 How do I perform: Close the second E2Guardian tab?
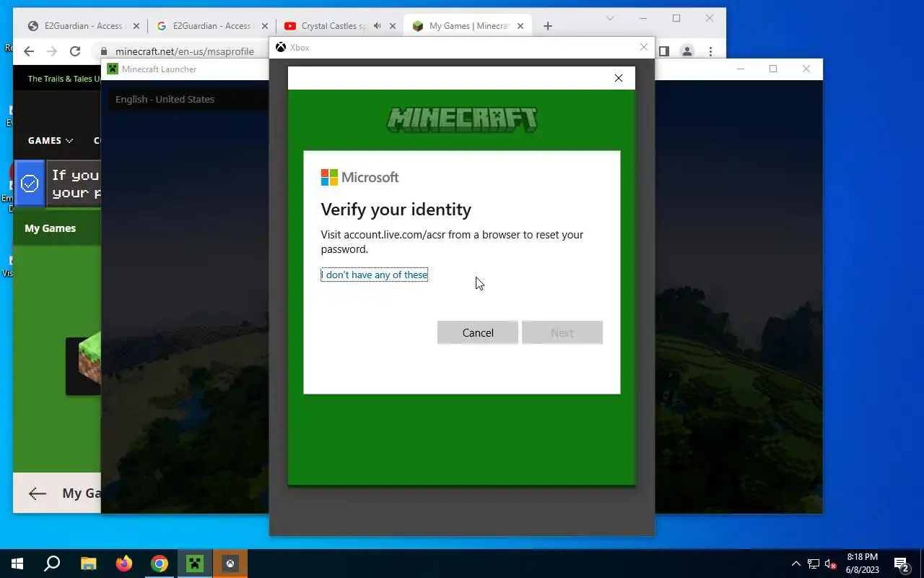pyautogui.click(x=264, y=26)
